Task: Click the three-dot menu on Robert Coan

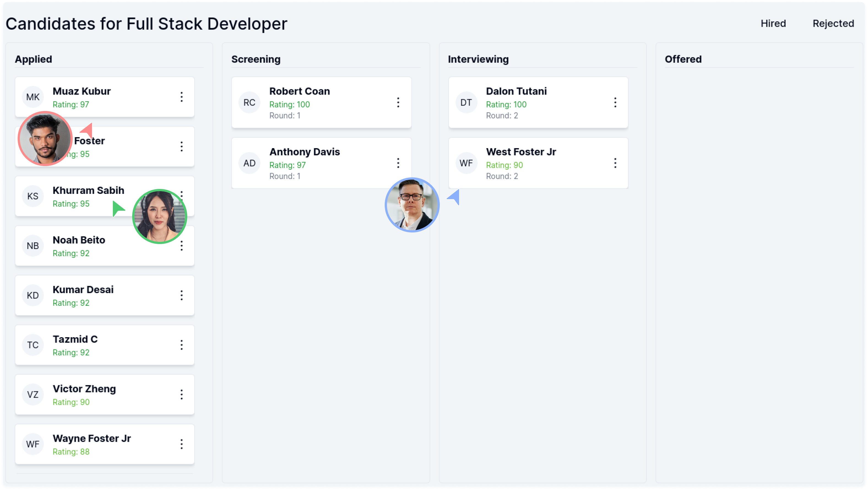Action: 398,102
